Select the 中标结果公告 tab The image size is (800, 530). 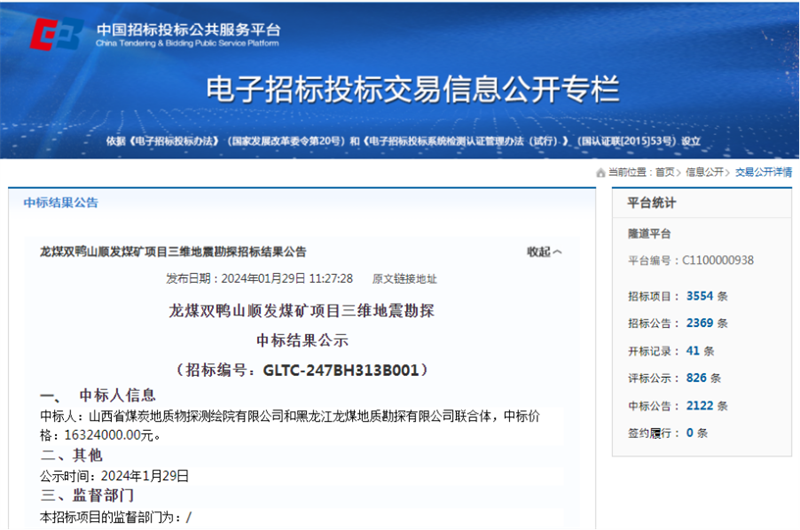click(x=61, y=203)
